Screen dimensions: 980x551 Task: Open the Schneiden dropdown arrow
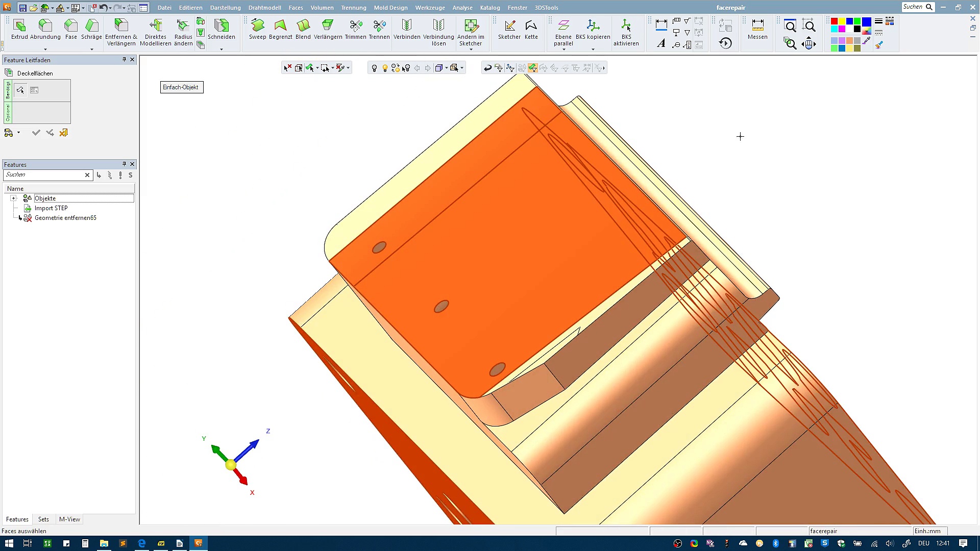click(222, 49)
